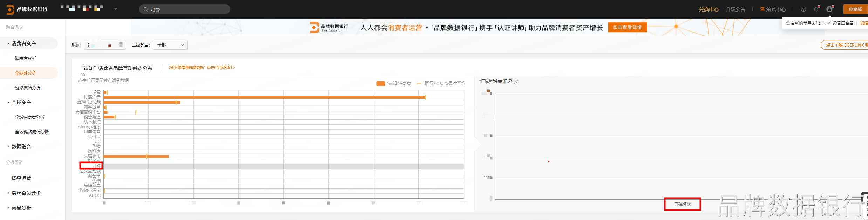Open the user account avatar icon
Image resolution: width=868 pixels, height=220 pixels.
click(x=829, y=9)
